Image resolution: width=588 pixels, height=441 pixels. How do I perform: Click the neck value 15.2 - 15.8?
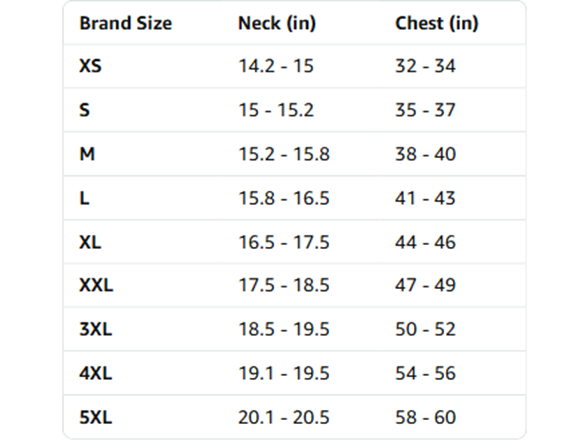click(x=284, y=154)
